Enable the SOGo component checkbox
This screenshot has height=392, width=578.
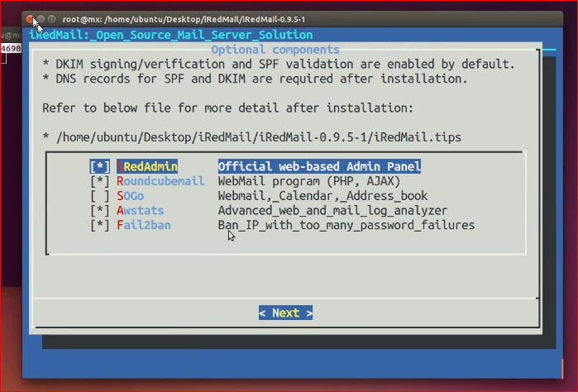pos(100,196)
